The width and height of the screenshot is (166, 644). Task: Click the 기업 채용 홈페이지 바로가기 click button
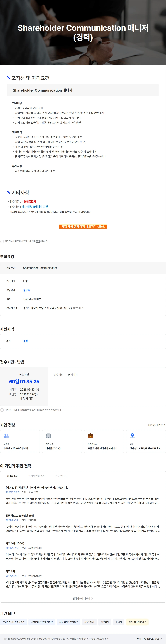pyautogui.click(x=83, y=226)
